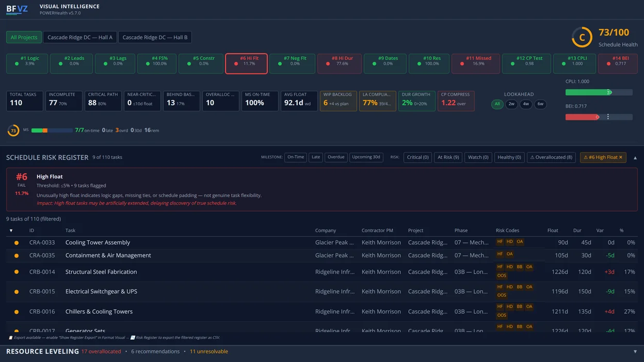The height and width of the screenshot is (362, 644).
Task: Toggle the sort arrow in the table header
Action: coord(11,231)
